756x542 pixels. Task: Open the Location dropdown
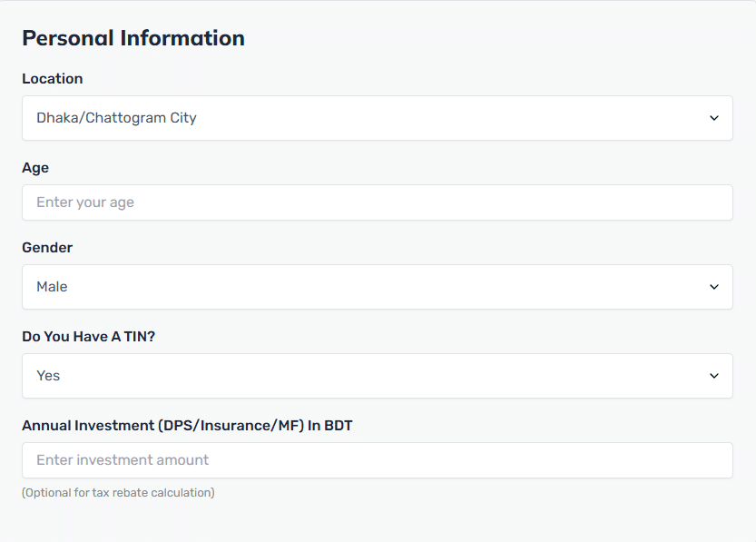click(378, 118)
